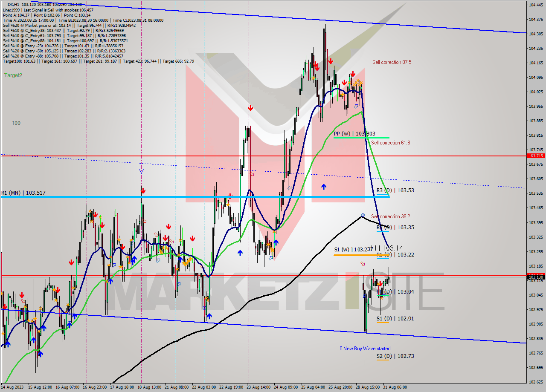This screenshot has width=546, height=392.
Task: Click the '0 New Buy Wave started' annotation
Action: click(x=365, y=349)
